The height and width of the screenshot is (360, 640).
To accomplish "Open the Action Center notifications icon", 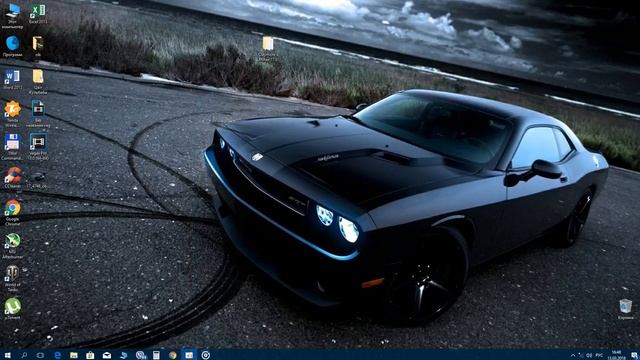I will point(634,356).
